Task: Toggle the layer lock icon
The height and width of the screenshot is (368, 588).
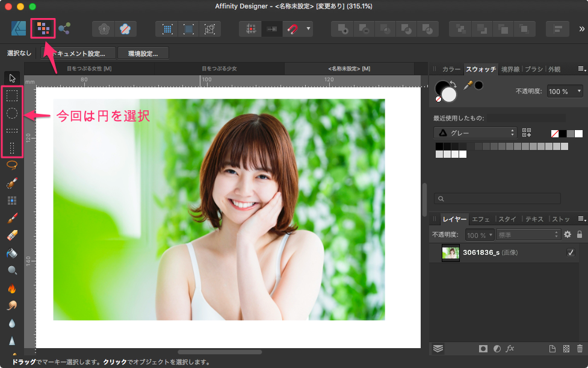Action: [580, 234]
